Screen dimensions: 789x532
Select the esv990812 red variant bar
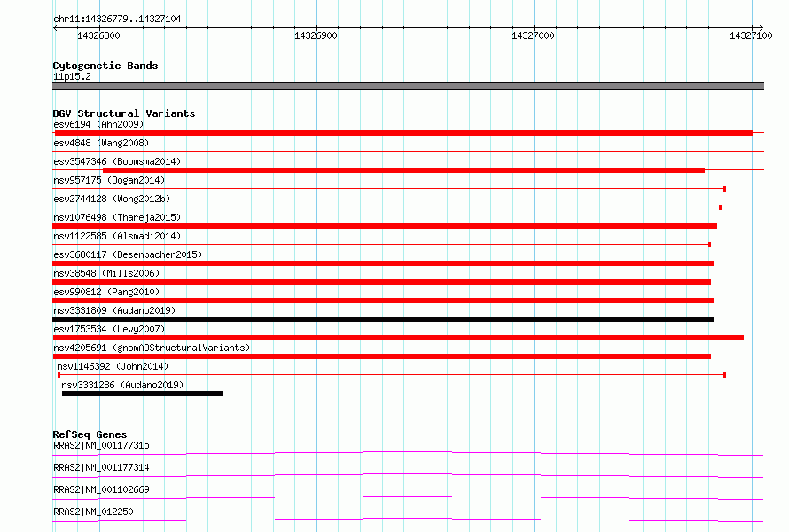pos(383,301)
